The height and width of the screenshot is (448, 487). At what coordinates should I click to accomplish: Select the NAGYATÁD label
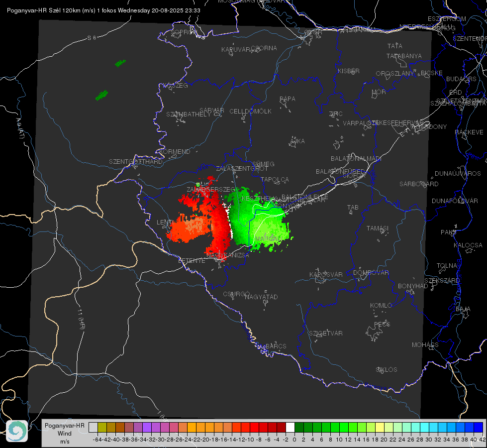(261, 297)
